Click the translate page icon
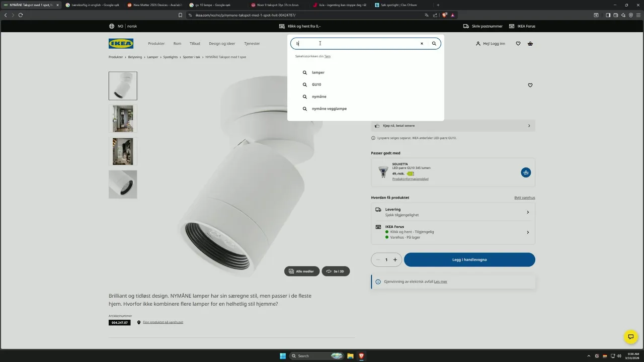Screen dimensions: 644x362 (x=427, y=15)
